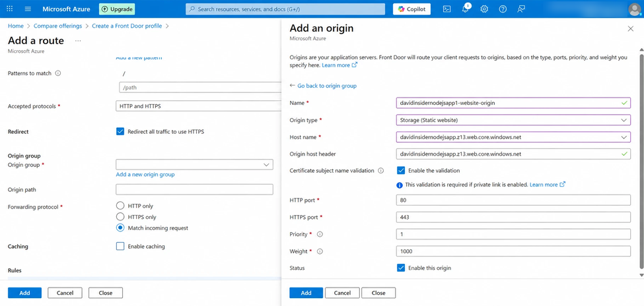Open Copilot
The height and width of the screenshot is (306, 644).
(411, 9)
